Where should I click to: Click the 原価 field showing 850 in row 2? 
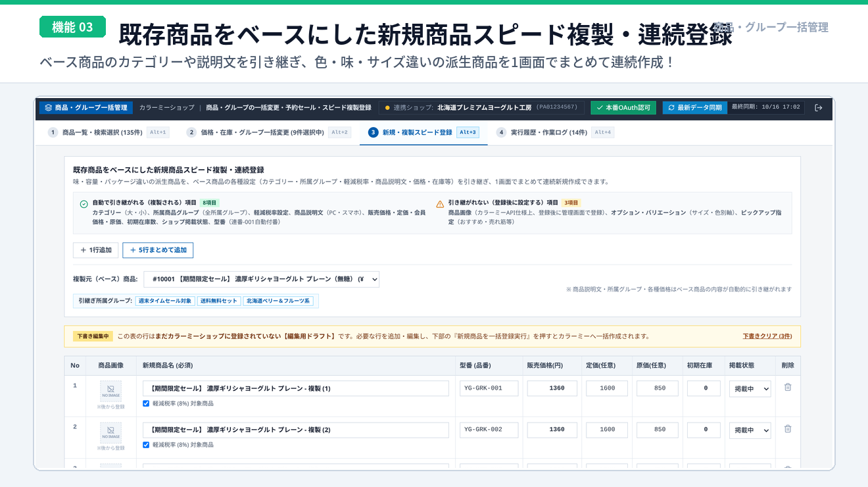click(x=658, y=430)
